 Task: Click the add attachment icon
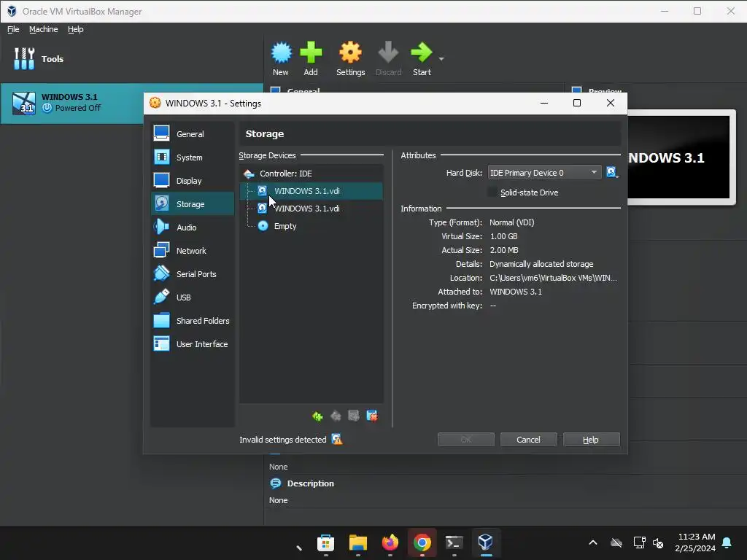[354, 416]
